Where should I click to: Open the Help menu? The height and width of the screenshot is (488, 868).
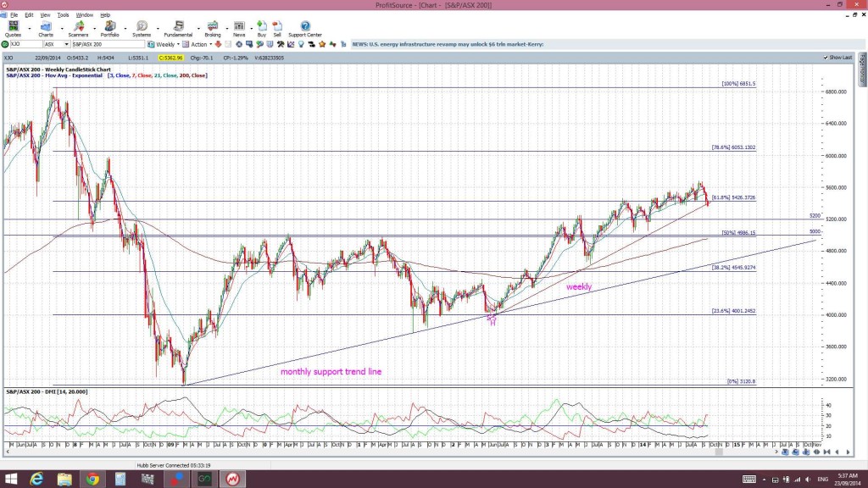pos(105,15)
